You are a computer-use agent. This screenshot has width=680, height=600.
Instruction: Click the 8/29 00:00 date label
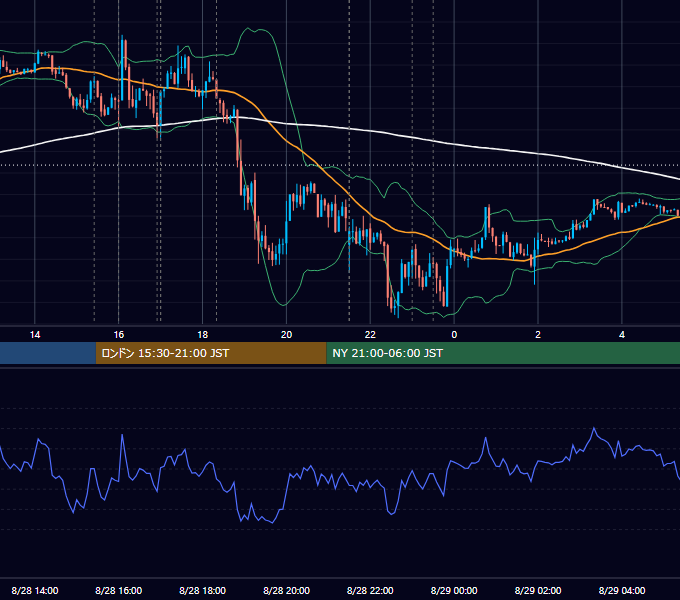(454, 590)
